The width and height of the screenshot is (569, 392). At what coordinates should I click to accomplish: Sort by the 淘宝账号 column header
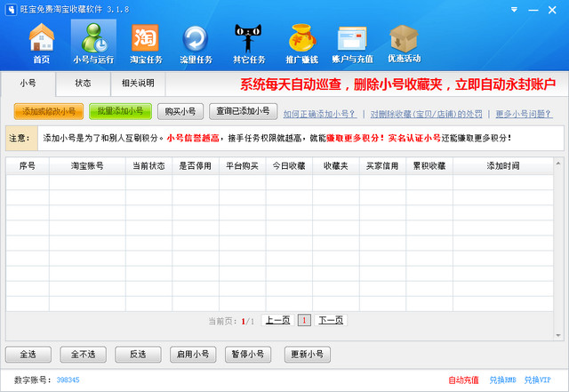[87, 165]
